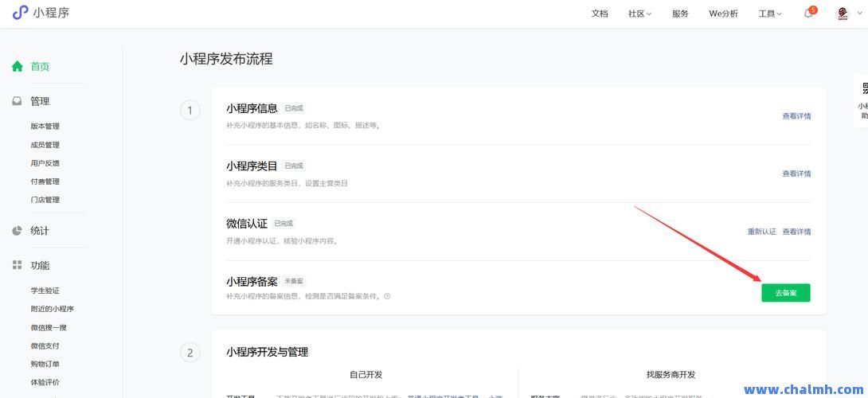868x398 pixels.
Task: Select 统计 in the sidebar
Action: [x=40, y=231]
